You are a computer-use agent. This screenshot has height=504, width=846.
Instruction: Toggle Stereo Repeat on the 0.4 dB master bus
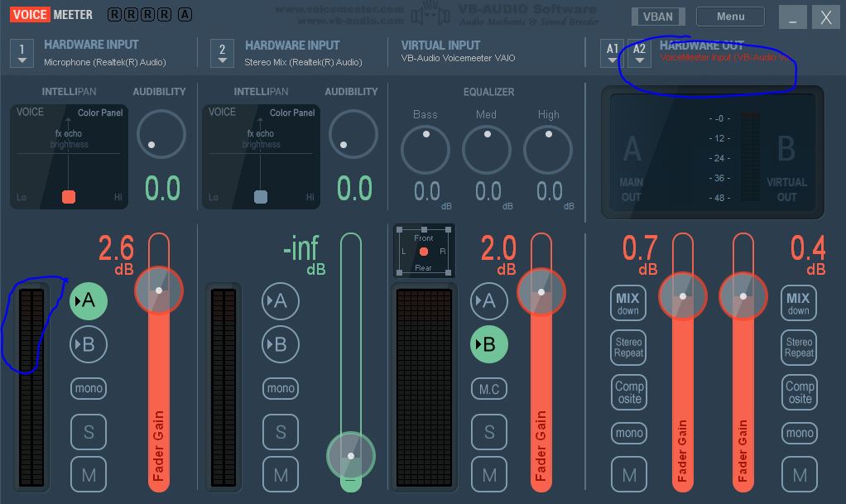click(799, 348)
